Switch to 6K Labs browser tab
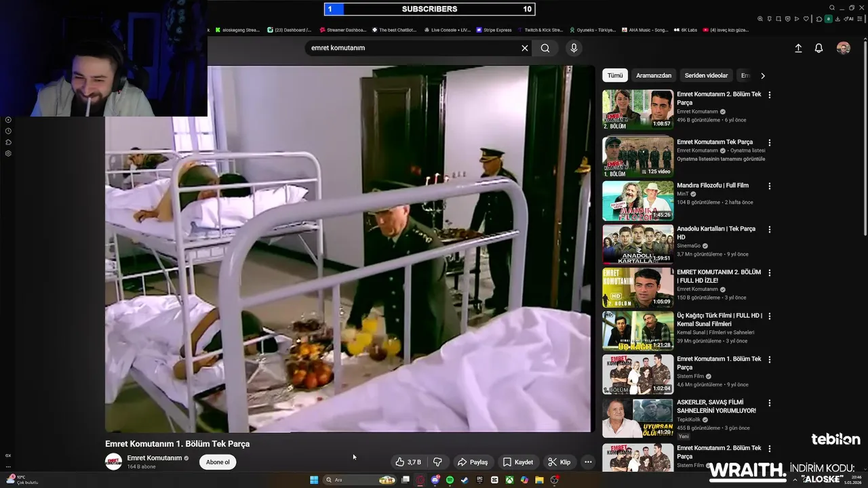 pos(685,30)
